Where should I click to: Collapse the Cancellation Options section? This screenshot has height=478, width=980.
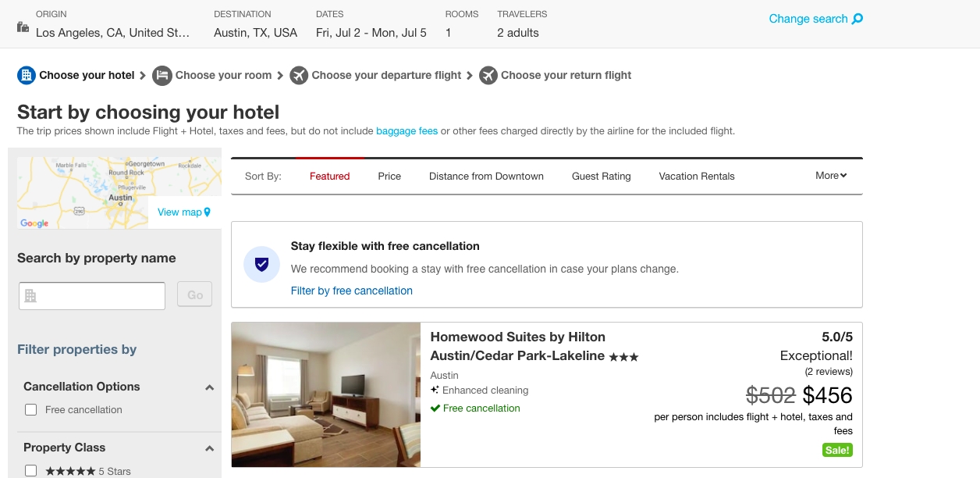(x=209, y=387)
